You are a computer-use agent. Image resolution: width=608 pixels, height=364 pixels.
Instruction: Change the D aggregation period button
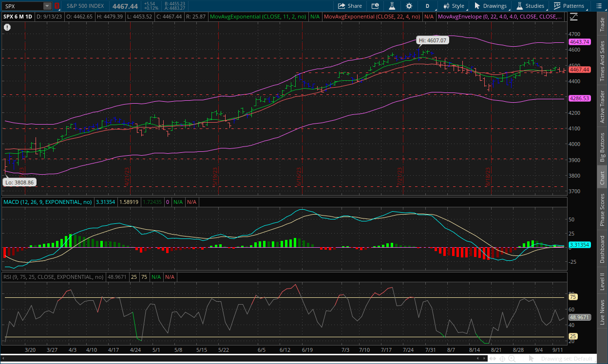click(x=427, y=6)
